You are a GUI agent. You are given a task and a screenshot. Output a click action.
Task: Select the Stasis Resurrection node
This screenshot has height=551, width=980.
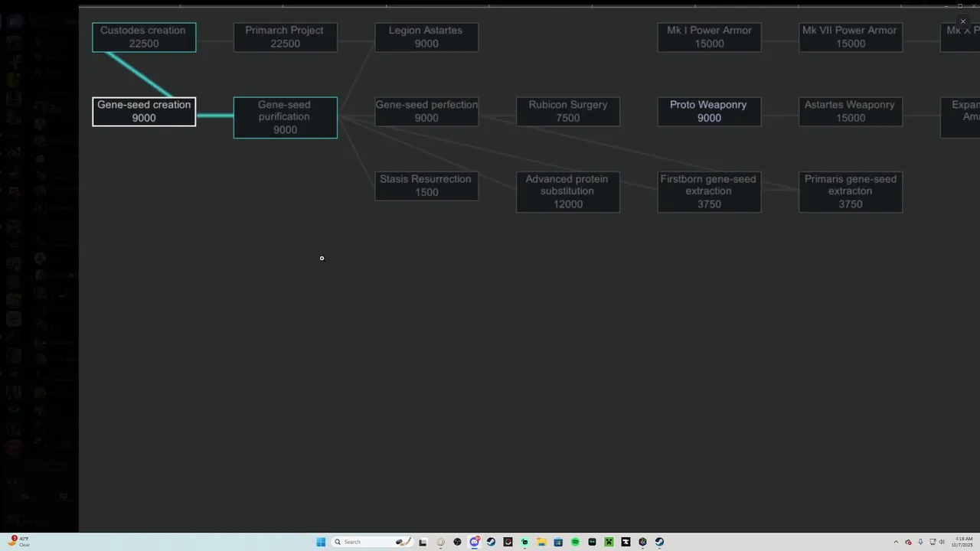[x=426, y=186]
